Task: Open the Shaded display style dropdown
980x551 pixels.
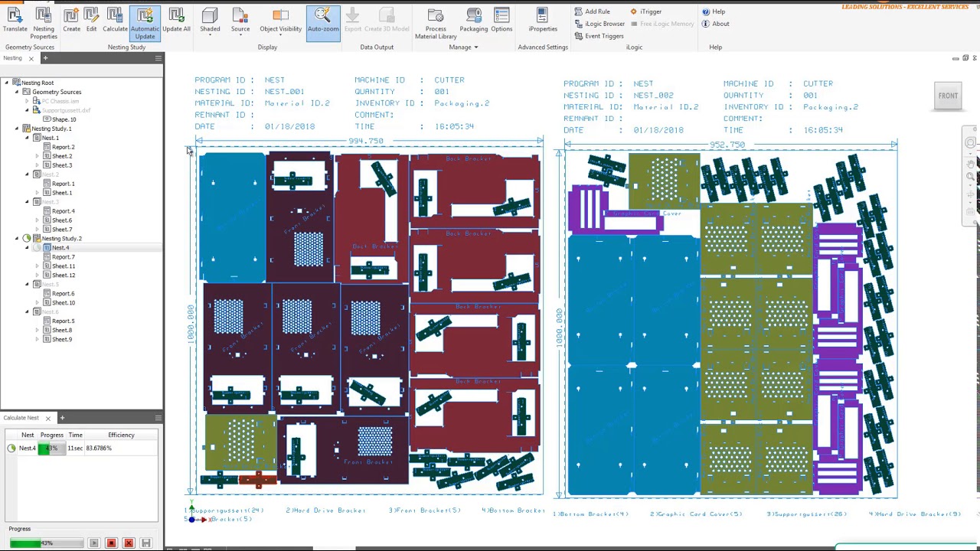Action: [x=210, y=21]
